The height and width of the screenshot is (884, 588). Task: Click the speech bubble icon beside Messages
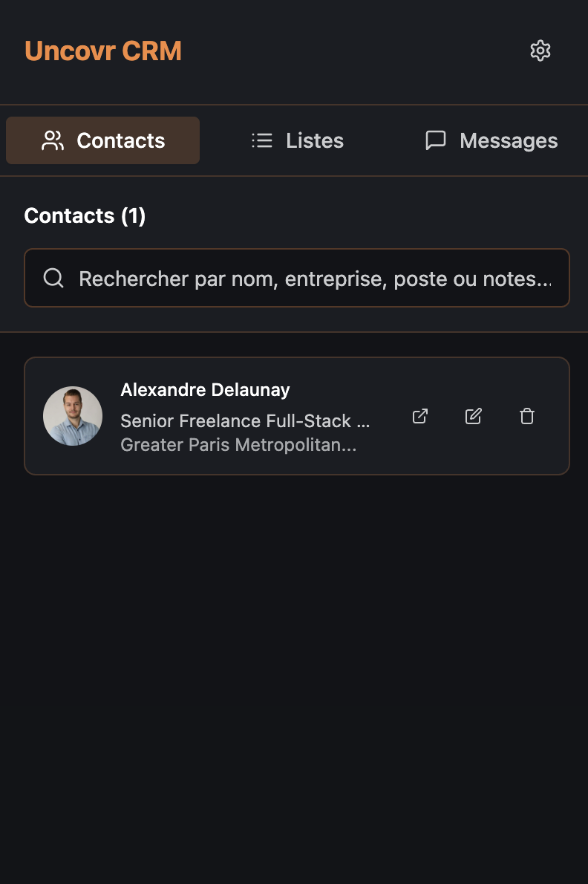(x=436, y=140)
